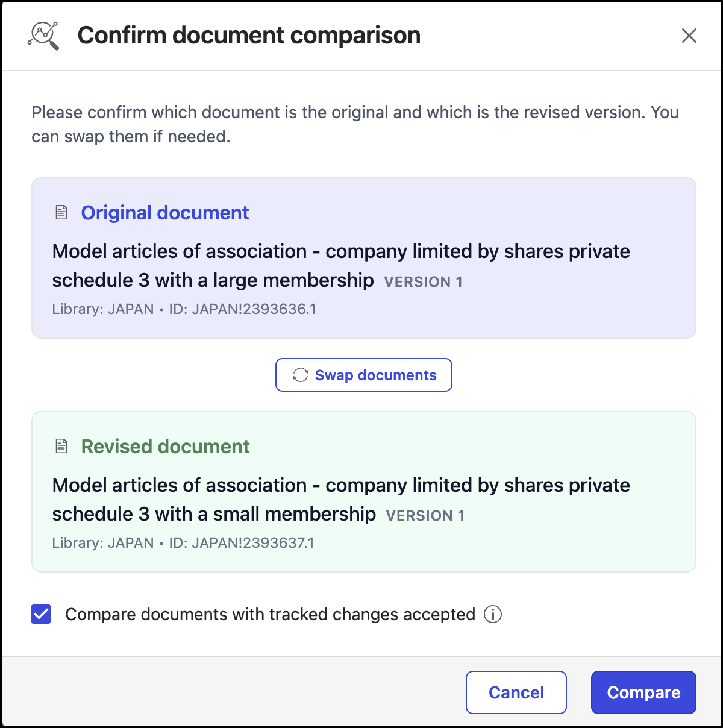
Task: Click the circular arrows swap icon
Action: click(300, 375)
